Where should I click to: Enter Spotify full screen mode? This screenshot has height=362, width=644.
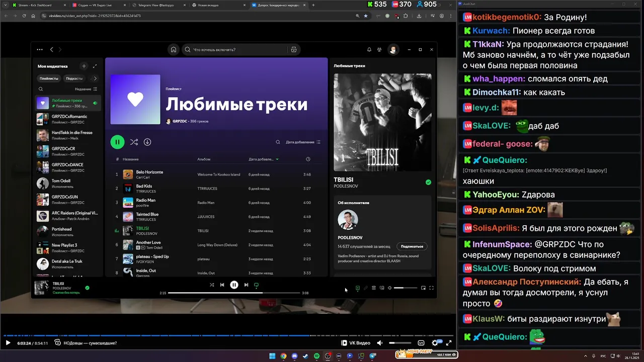431,288
